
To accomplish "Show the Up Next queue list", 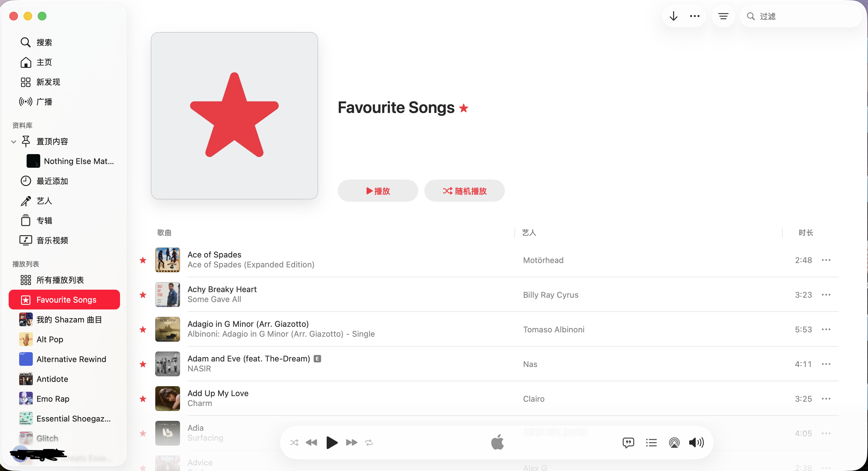I will coord(651,442).
